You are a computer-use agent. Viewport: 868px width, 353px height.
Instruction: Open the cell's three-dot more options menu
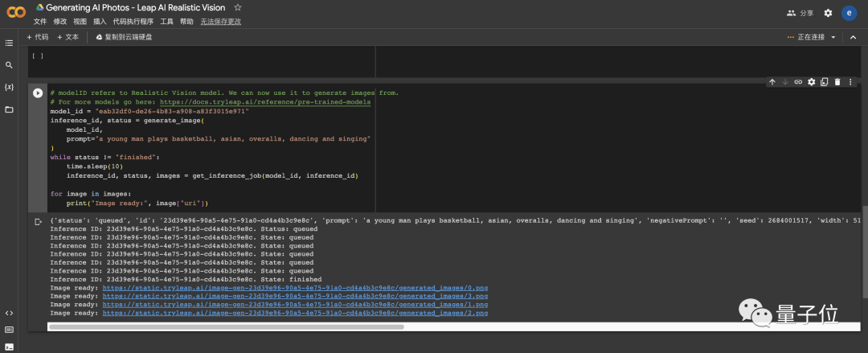pos(850,82)
